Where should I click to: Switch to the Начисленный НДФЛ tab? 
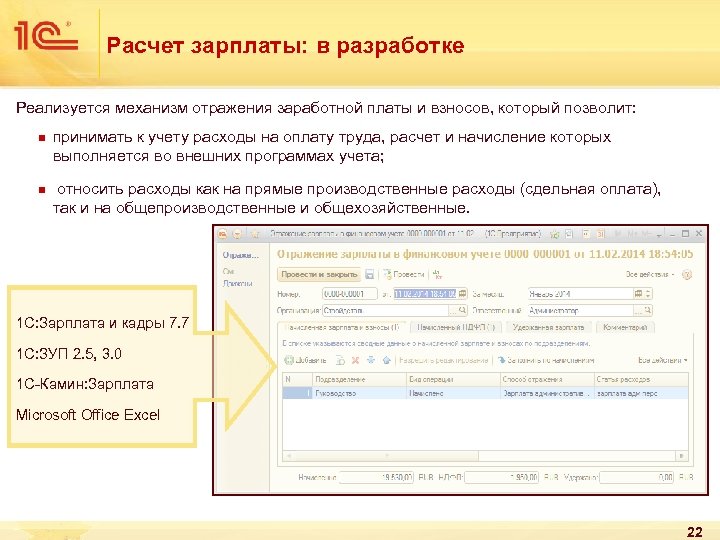click(x=456, y=327)
